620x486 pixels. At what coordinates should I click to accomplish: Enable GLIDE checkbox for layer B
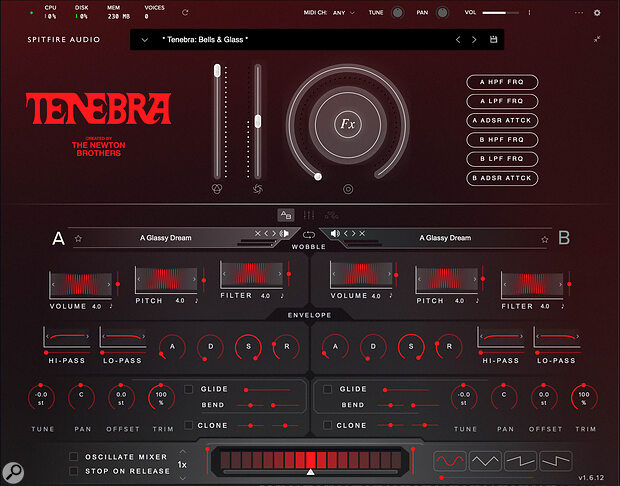tap(327, 389)
